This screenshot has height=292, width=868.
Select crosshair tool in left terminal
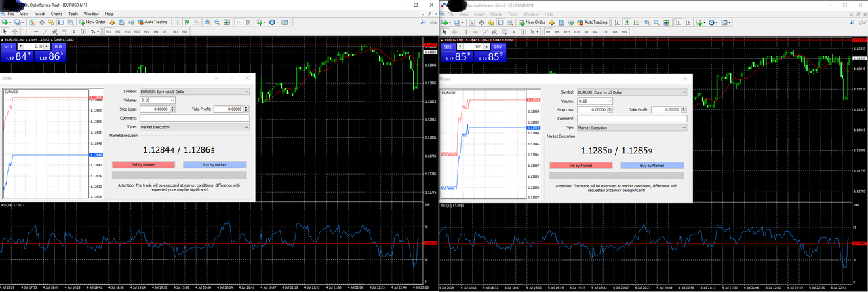(14, 31)
